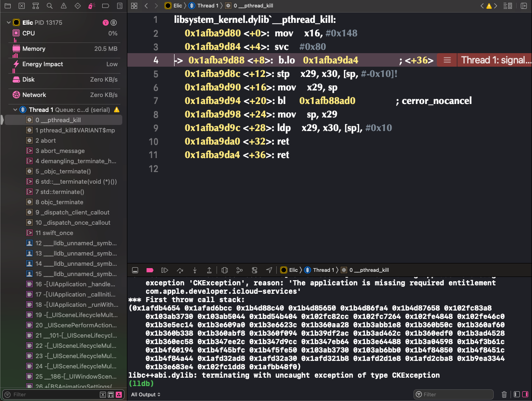532x401 pixels.
Task: Open editor options menu at top right
Action: tap(508, 6)
